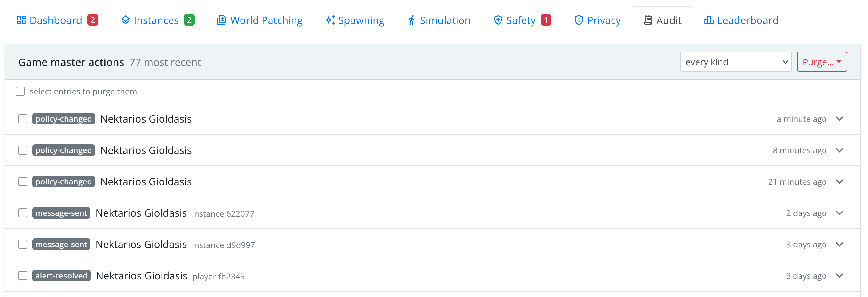Click the Privacy shield icon
This screenshot has height=297, width=868.
coord(579,20)
